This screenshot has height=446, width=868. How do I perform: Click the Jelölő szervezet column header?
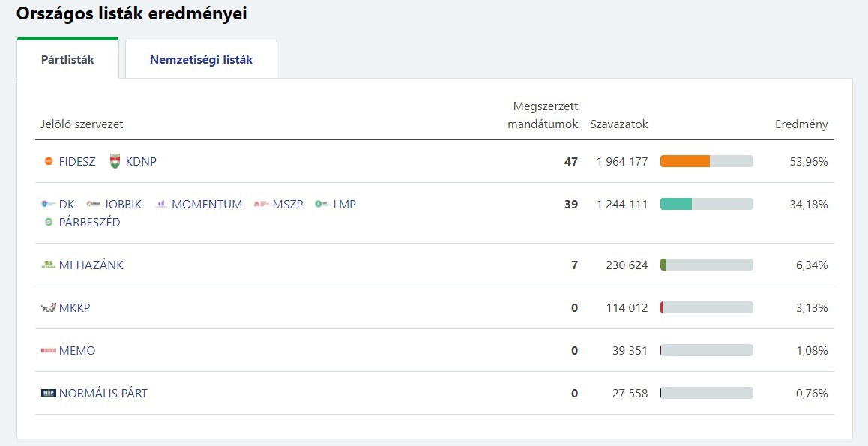tap(82, 124)
